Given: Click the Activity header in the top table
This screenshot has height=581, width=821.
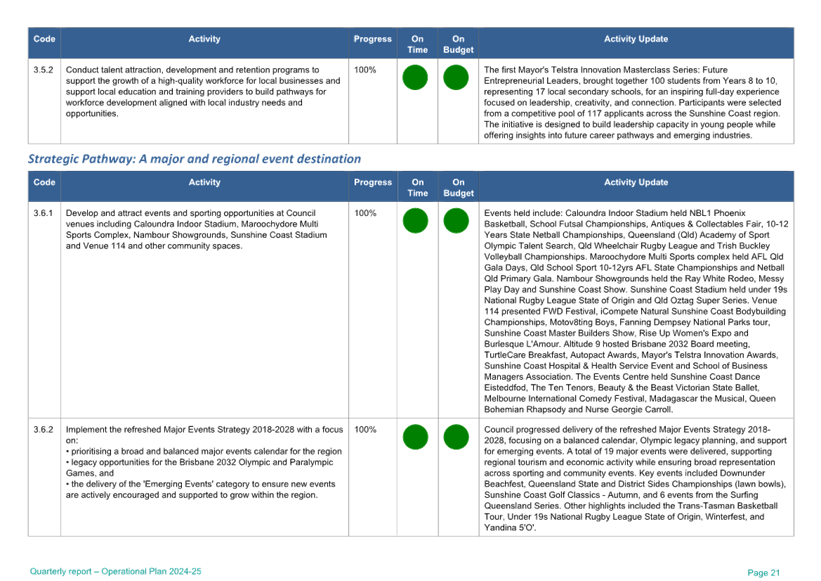Looking at the screenshot, I should (x=204, y=39).
